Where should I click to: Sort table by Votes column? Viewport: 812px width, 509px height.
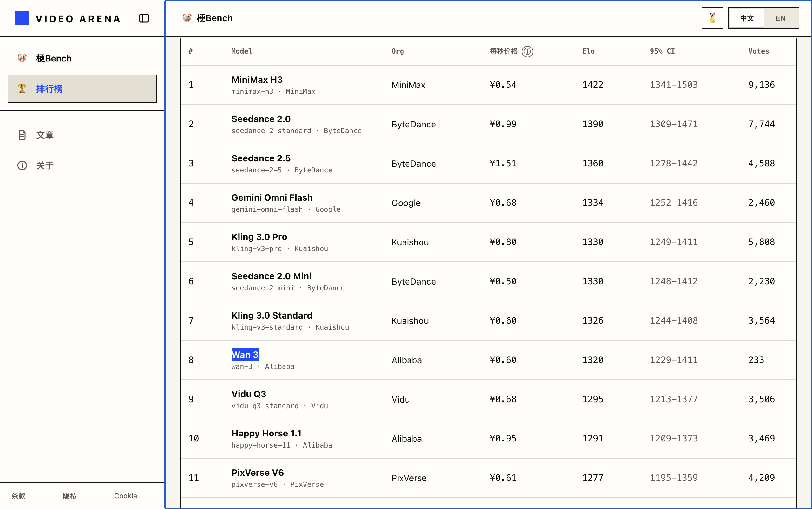pos(758,51)
